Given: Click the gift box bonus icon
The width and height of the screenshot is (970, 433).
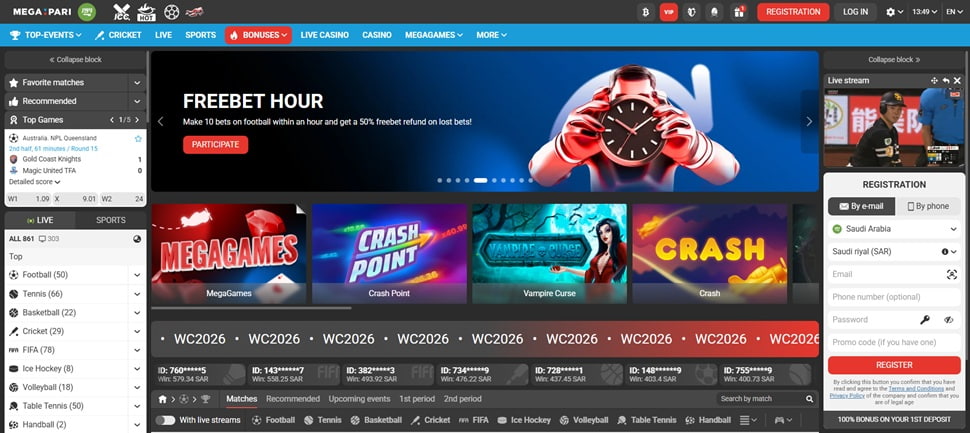Looking at the screenshot, I should click(738, 12).
